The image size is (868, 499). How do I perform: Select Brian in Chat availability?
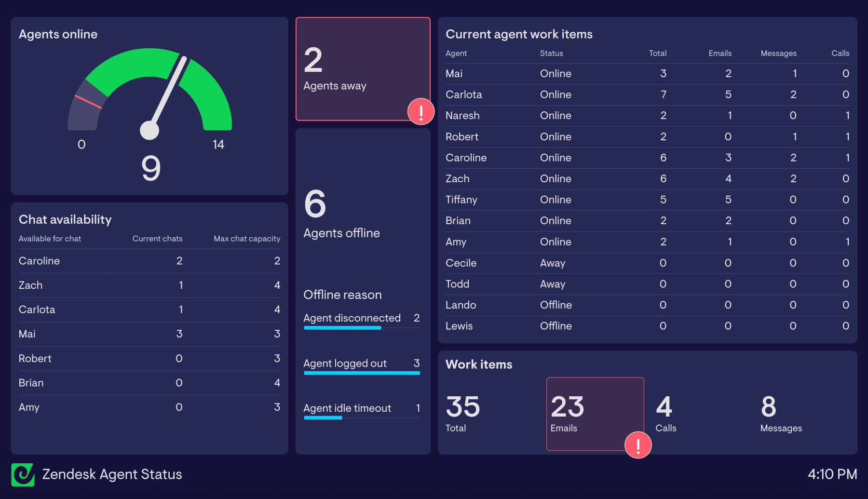(149, 383)
